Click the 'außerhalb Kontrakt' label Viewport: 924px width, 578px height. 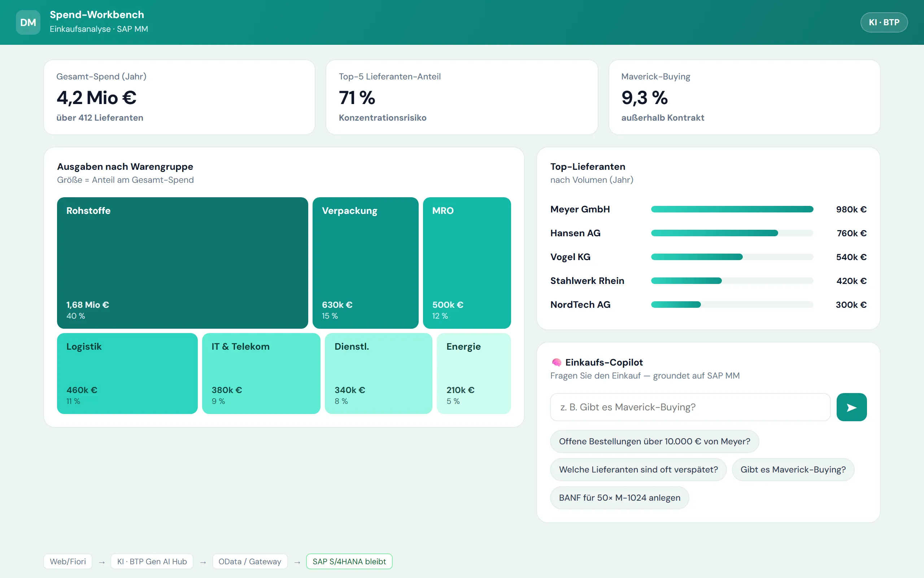(663, 118)
